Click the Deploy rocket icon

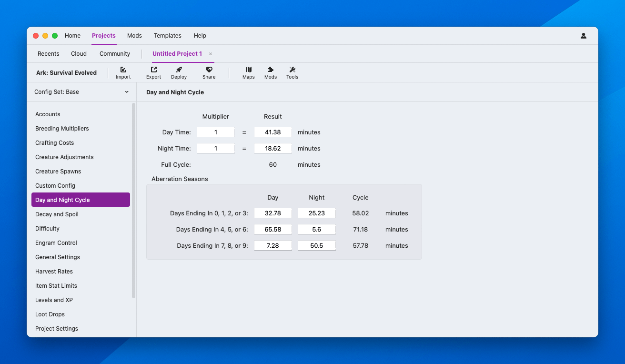[x=179, y=72]
